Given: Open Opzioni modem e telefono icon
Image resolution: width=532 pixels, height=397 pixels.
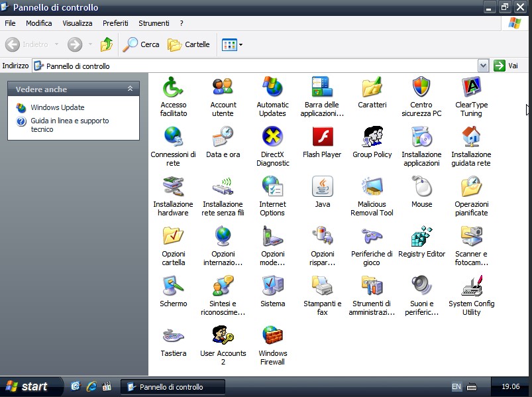Looking at the screenshot, I should (x=272, y=246).
